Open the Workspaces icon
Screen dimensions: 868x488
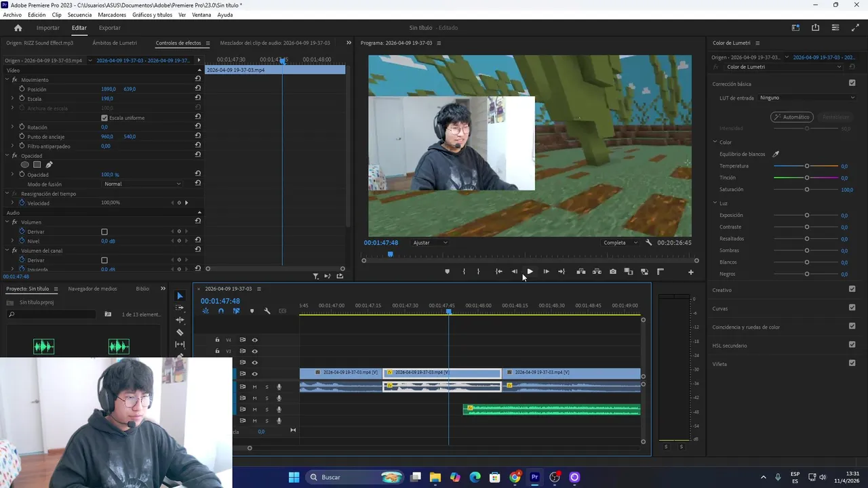pos(795,28)
